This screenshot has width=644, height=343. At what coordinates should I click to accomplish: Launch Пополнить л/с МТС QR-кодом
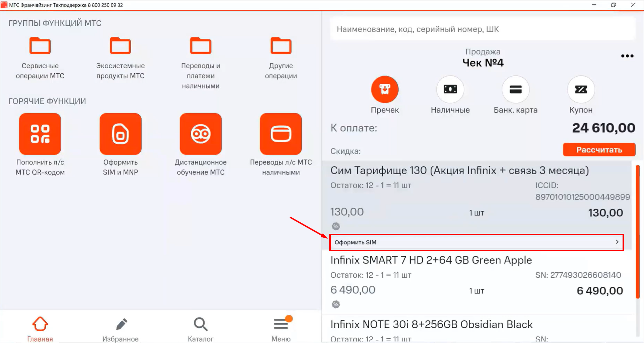pos(40,134)
